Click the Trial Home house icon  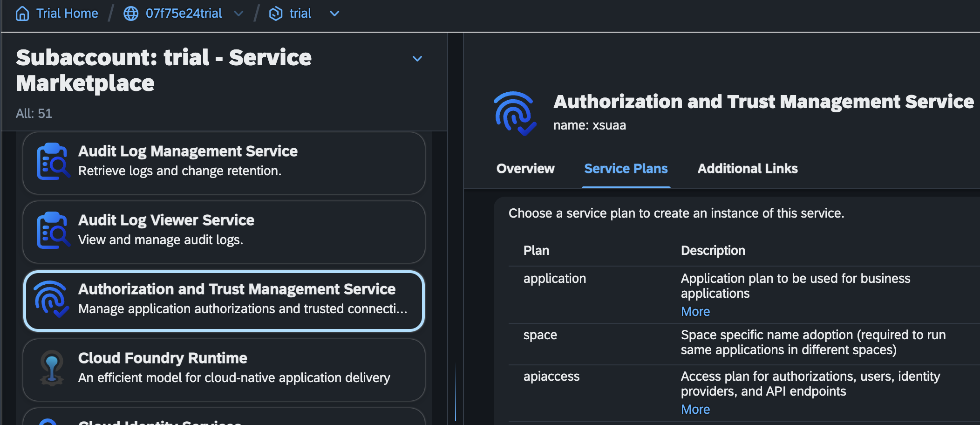(22, 14)
